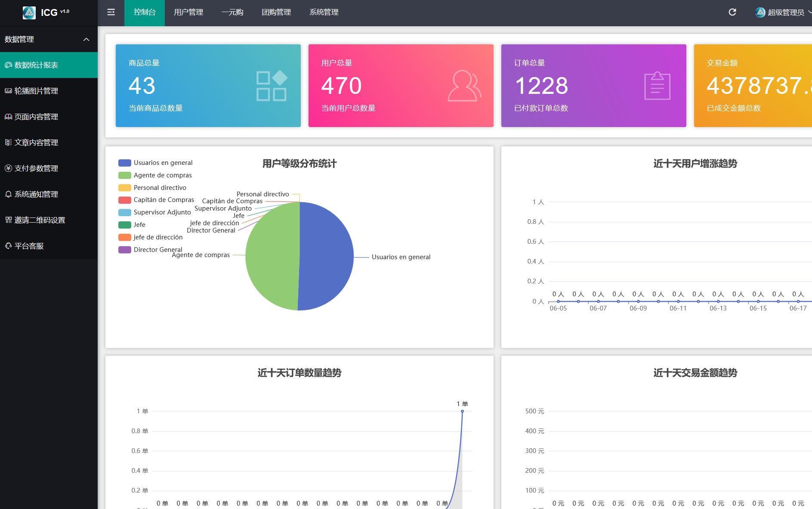
Task: Toggle Jefe legend entry
Action: click(x=132, y=225)
